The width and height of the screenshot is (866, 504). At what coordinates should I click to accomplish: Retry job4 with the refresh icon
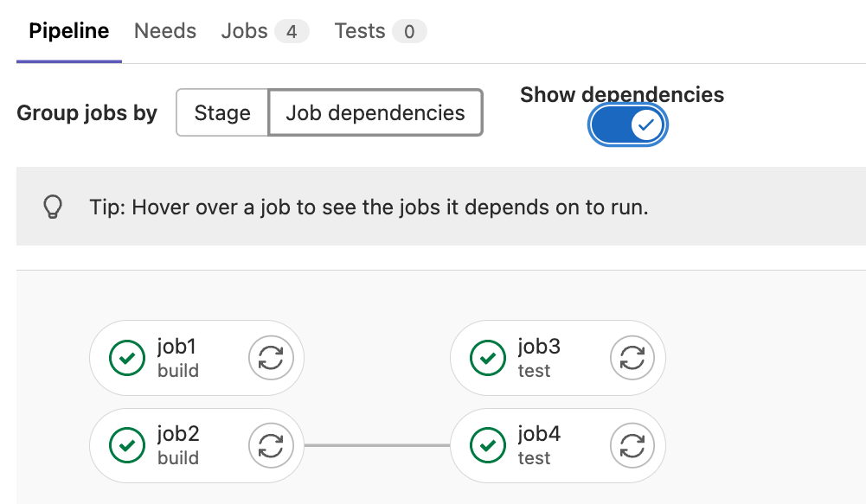632,445
